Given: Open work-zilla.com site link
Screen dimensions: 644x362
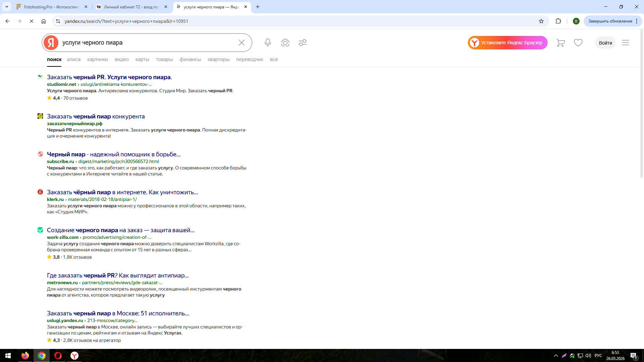Looking at the screenshot, I should [x=63, y=237].
